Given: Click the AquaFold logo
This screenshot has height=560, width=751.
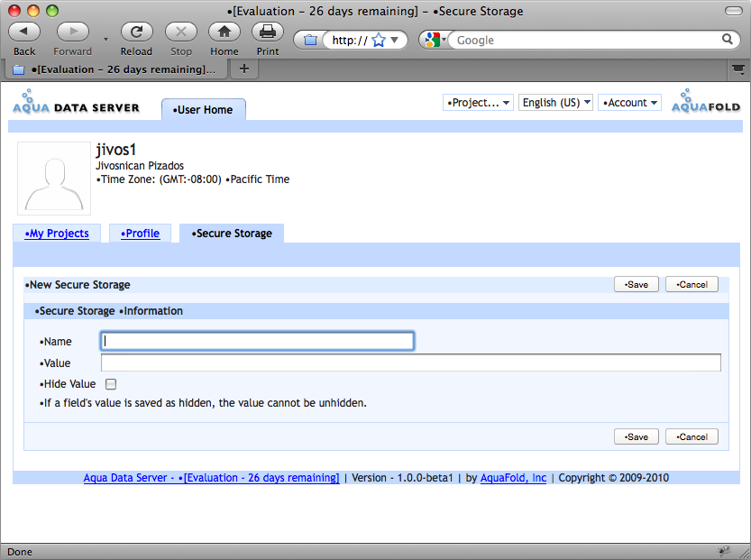Looking at the screenshot, I should 706,101.
